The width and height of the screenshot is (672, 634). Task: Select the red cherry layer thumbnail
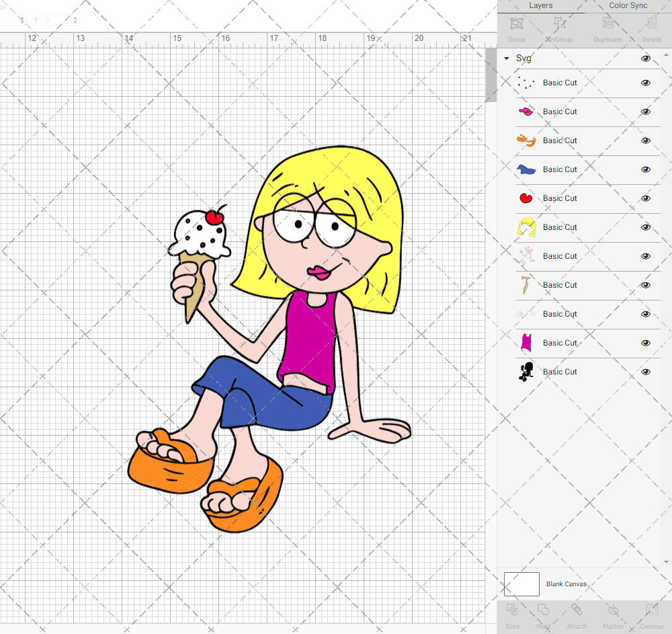(x=526, y=198)
